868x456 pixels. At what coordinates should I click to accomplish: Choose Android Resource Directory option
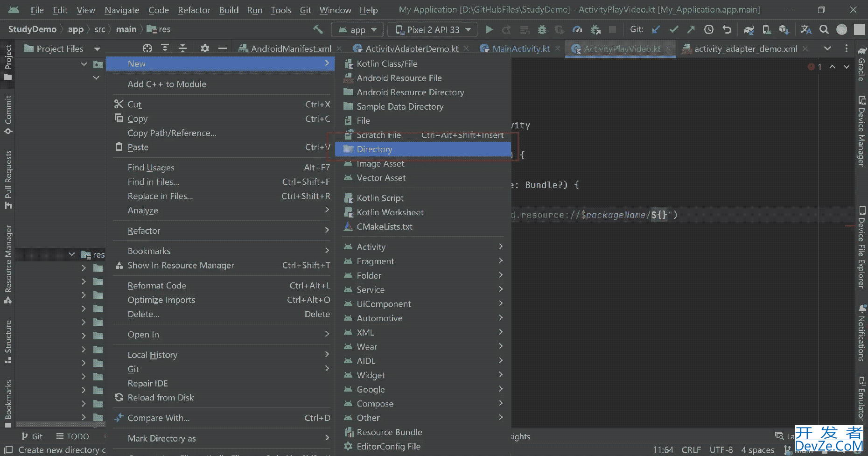tap(424, 92)
